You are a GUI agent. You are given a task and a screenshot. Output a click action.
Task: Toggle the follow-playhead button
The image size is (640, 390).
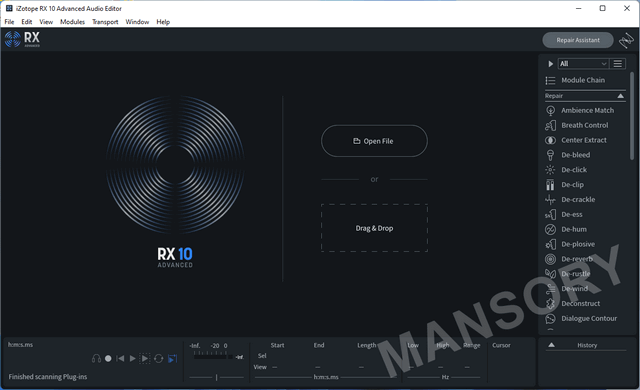pyautogui.click(x=173, y=359)
